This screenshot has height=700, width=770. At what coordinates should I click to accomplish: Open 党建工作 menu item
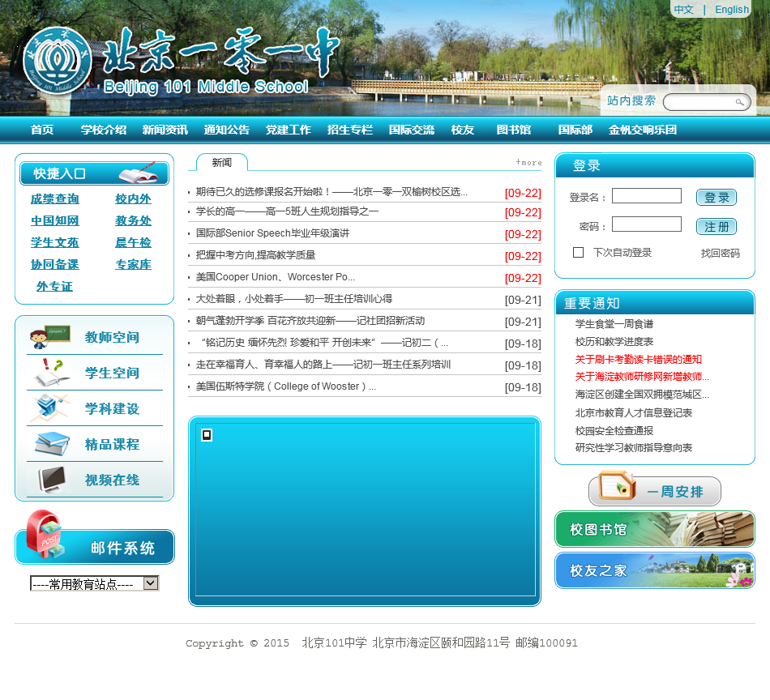[x=289, y=130]
